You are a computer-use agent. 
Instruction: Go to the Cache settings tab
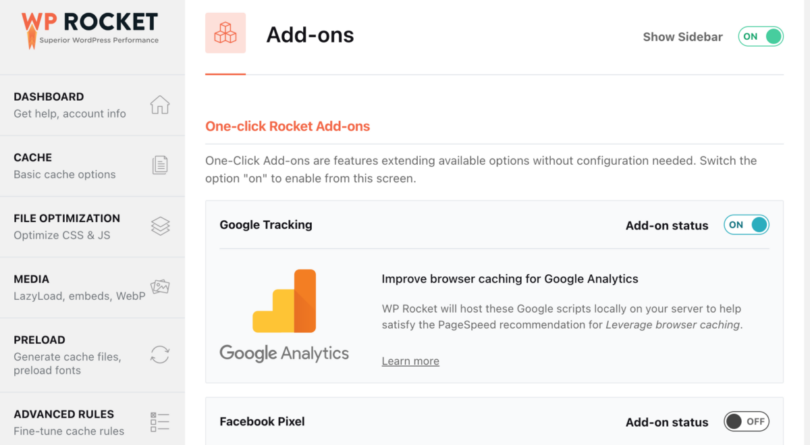[92, 165]
